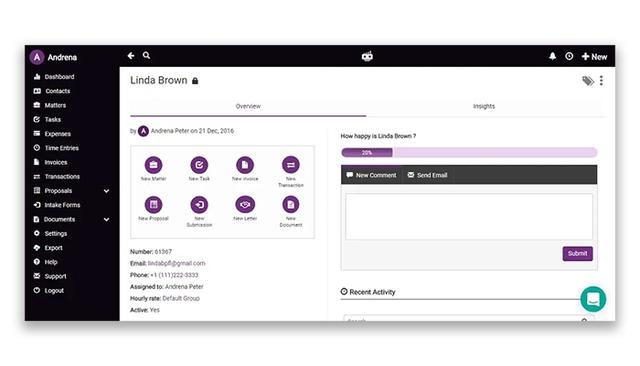This screenshot has width=640, height=366.
Task: Click the Recent Activity heading
Action: click(x=368, y=292)
